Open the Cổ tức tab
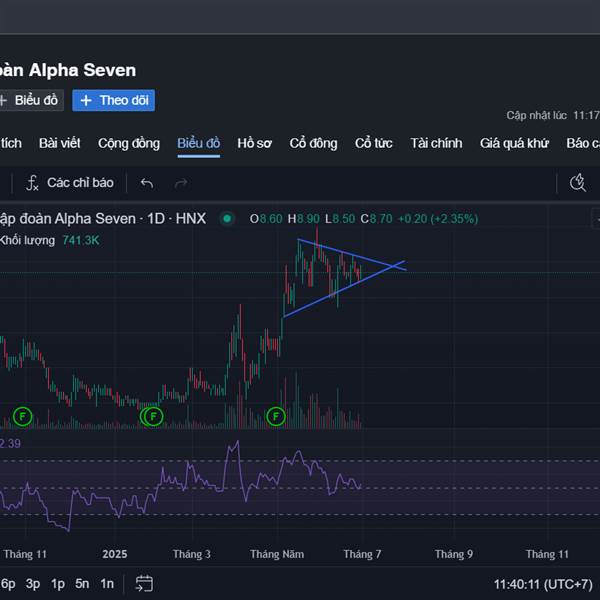This screenshot has width=600, height=600. pos(373,143)
